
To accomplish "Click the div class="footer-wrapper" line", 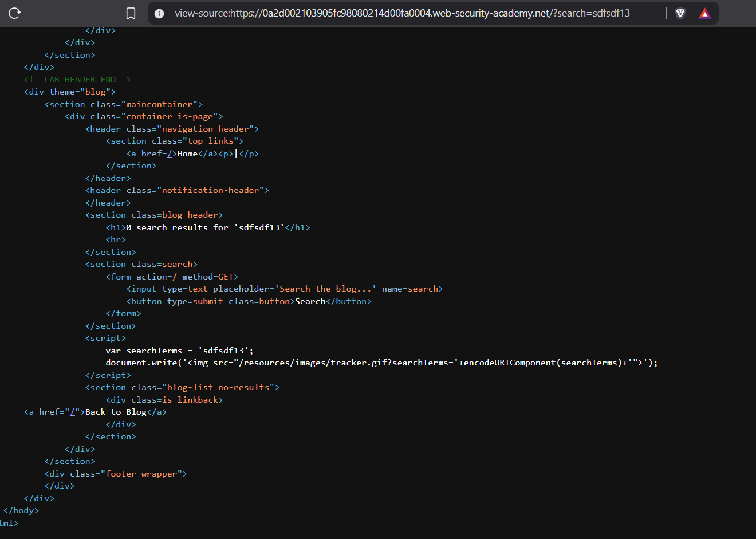I will coord(116,474).
